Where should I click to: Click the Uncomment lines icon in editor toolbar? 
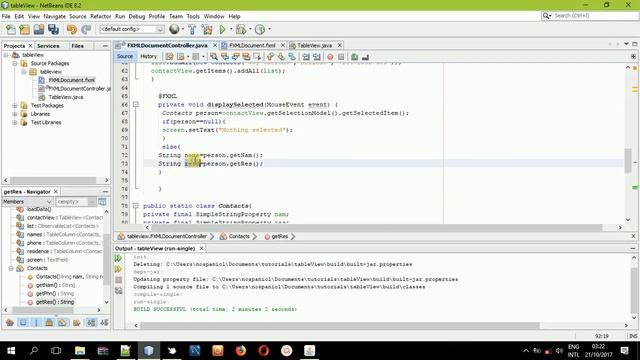tap(365, 57)
